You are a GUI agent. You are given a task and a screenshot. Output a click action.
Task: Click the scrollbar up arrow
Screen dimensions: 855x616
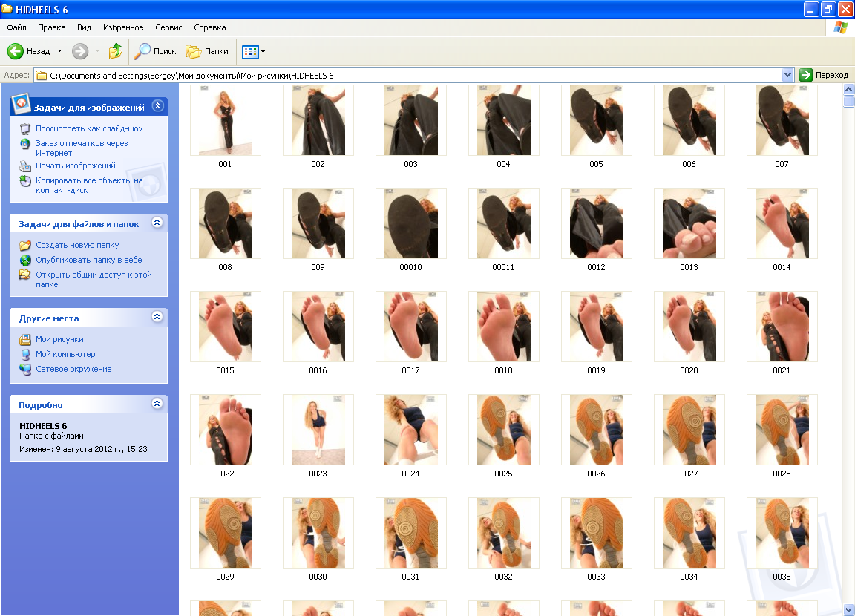848,89
